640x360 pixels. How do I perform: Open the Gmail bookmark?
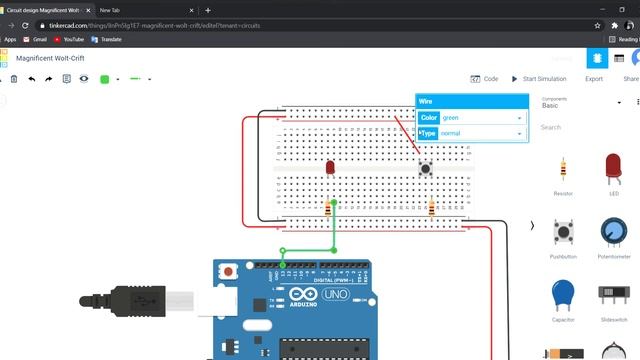coord(35,40)
